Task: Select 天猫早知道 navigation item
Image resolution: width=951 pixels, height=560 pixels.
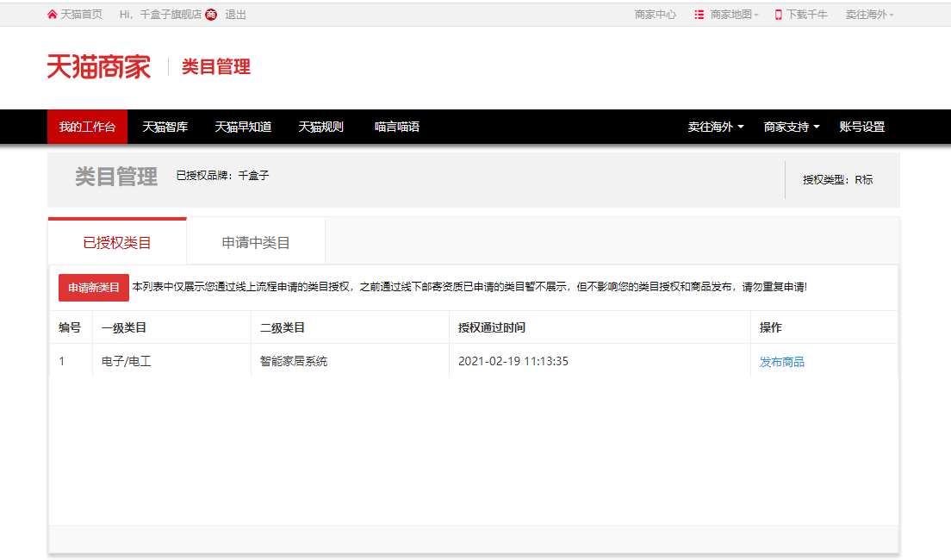Action: (243, 127)
